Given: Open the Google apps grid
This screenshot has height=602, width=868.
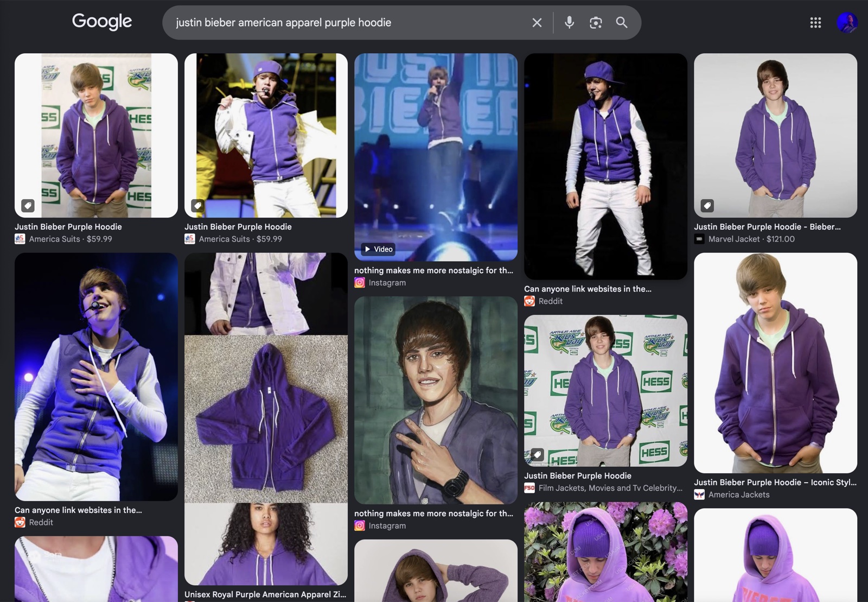Looking at the screenshot, I should [x=815, y=23].
